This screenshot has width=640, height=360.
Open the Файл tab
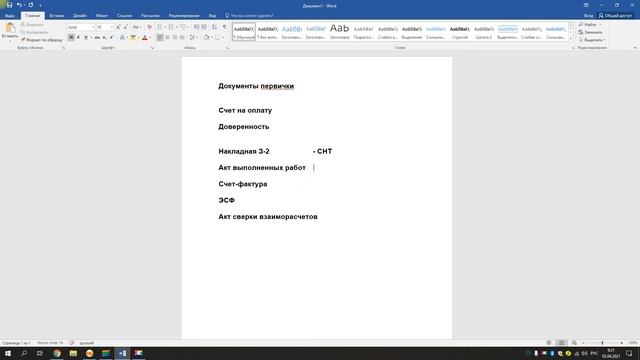pos(10,16)
